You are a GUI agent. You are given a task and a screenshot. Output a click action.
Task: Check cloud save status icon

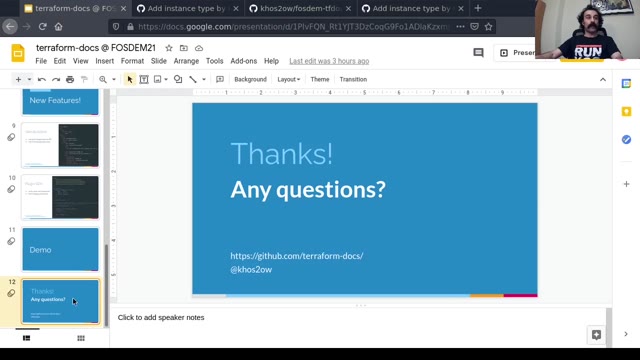click(x=199, y=48)
